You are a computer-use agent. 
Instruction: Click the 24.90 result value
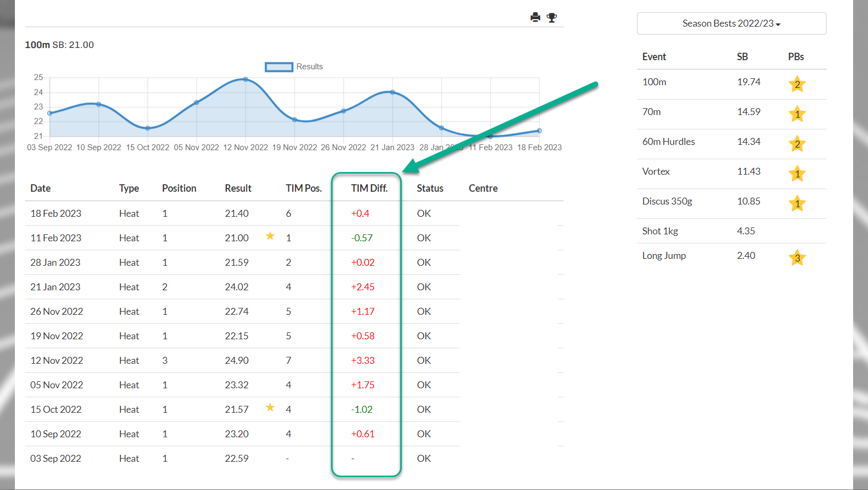tap(237, 360)
